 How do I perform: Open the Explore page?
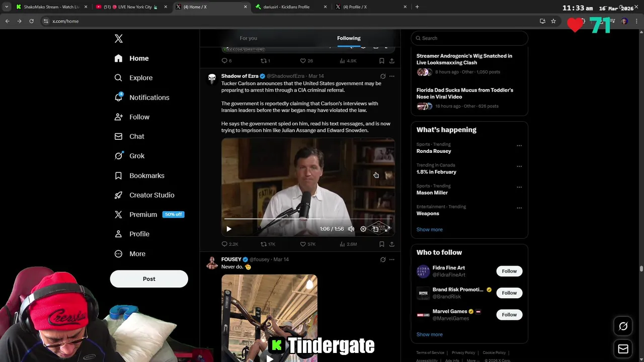tap(133, 78)
